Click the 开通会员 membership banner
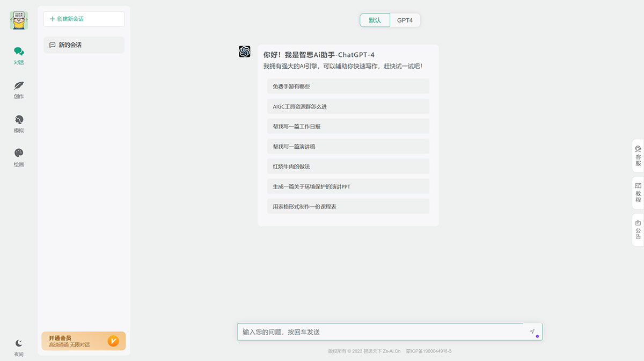Screen dimensions: 644x361 coord(84,341)
